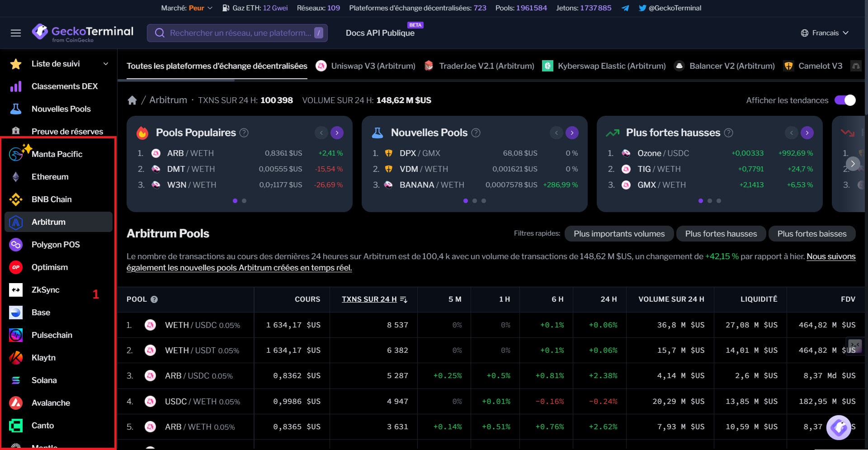The image size is (868, 450).
Task: Open the floating Gecko assistant icon
Action: click(x=839, y=427)
